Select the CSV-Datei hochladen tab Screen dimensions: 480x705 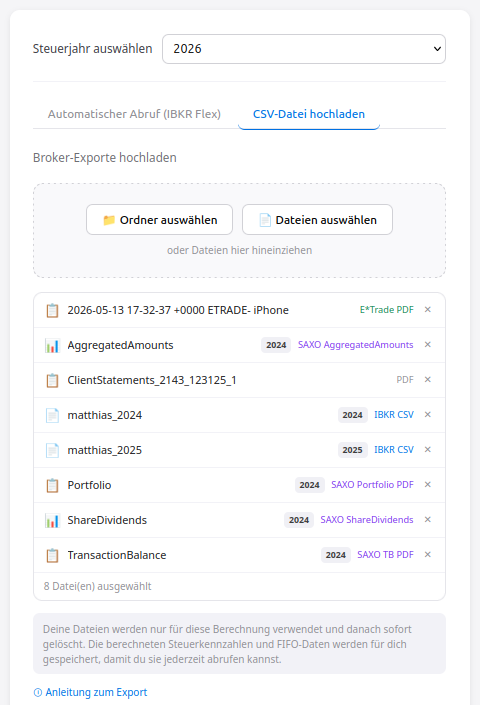(x=309, y=114)
